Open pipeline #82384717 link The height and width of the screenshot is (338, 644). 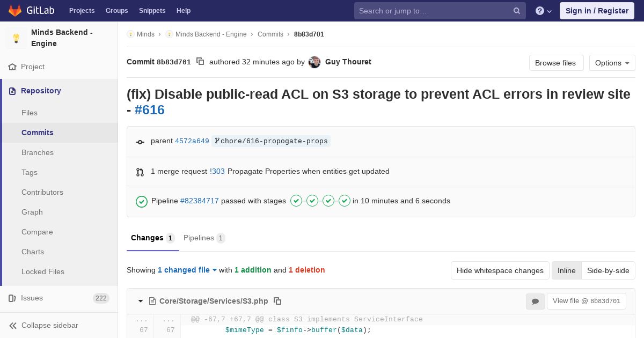coord(200,201)
